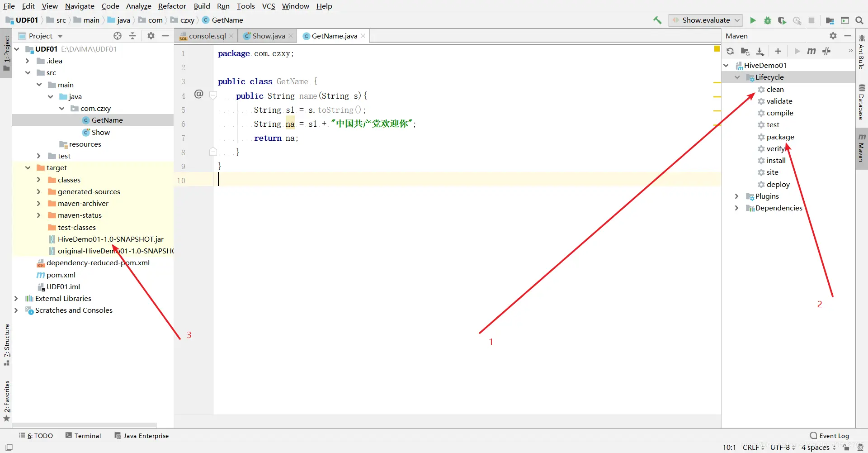Open Maven panel settings gear
868x453 pixels.
(833, 36)
